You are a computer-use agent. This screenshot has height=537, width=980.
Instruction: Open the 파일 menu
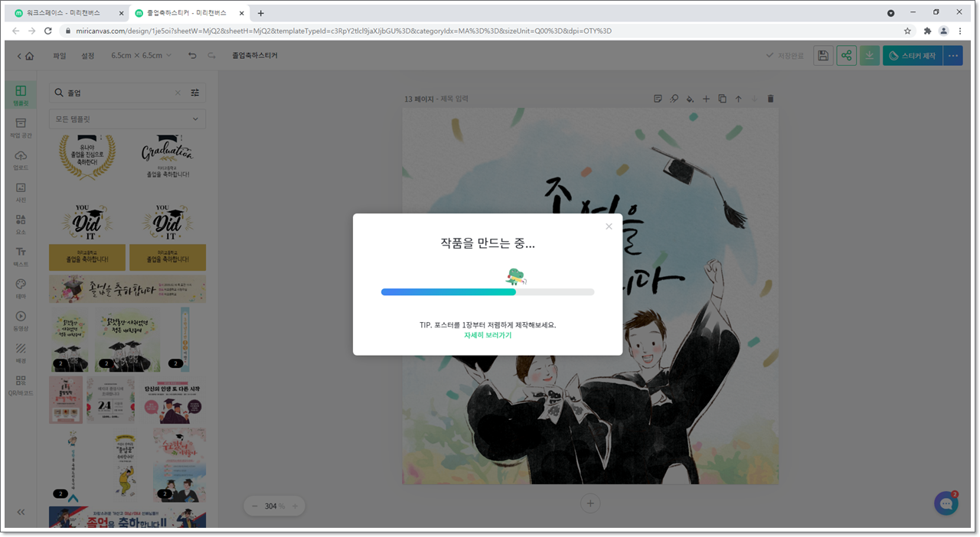point(60,56)
